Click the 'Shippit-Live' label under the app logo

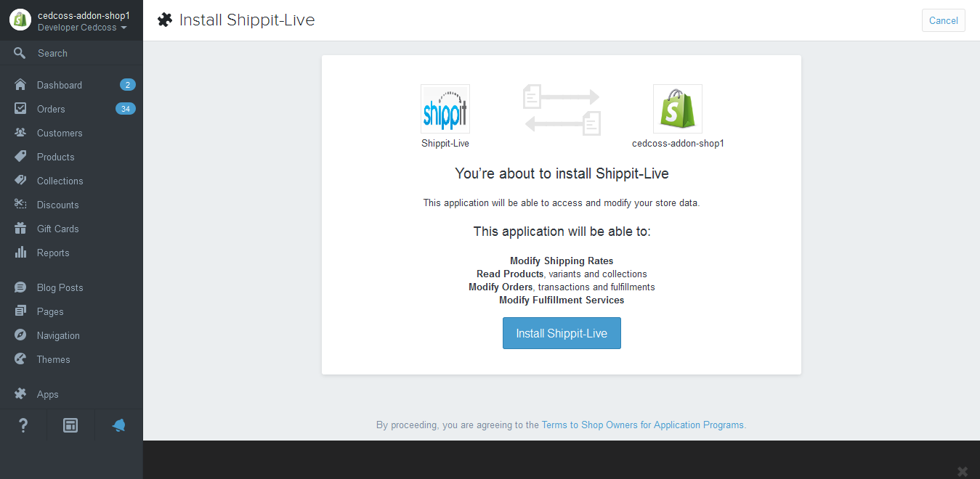tap(445, 143)
